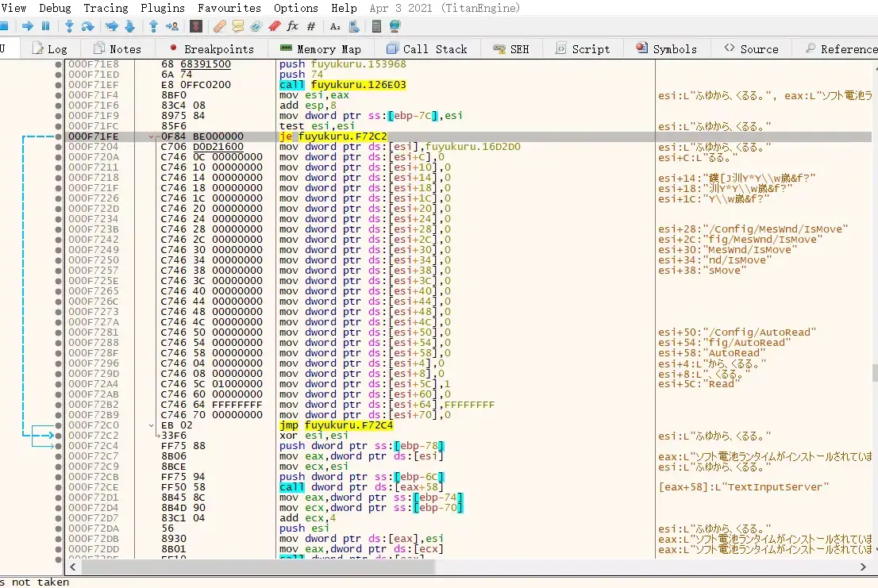This screenshot has height=588, width=878.
Task: Click the Step Over icon
Action: tap(88, 25)
